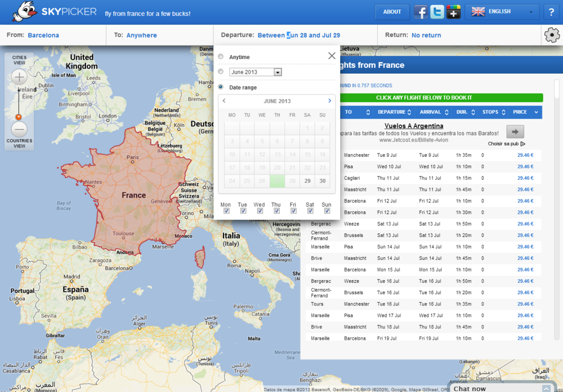The image size is (563, 392).
Task: Click the ABOUT button
Action: [392, 12]
